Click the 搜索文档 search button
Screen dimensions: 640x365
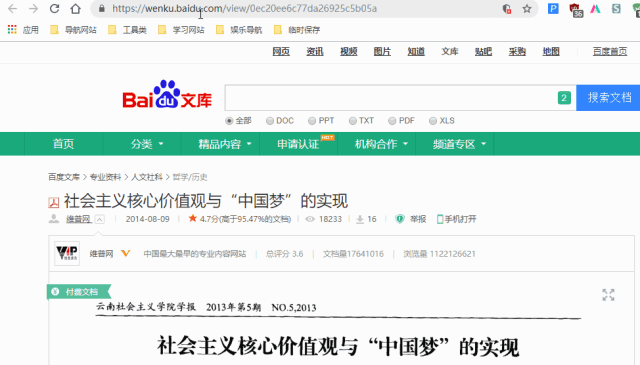[608, 98]
